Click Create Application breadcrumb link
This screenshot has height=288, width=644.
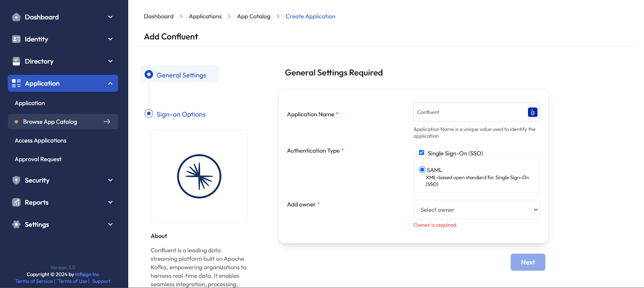[310, 16]
